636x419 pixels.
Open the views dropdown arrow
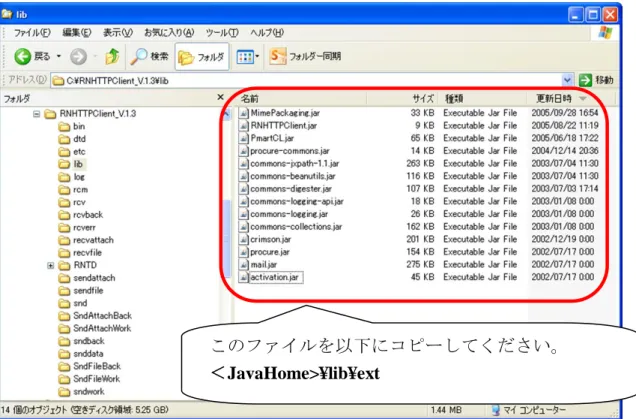coord(257,56)
